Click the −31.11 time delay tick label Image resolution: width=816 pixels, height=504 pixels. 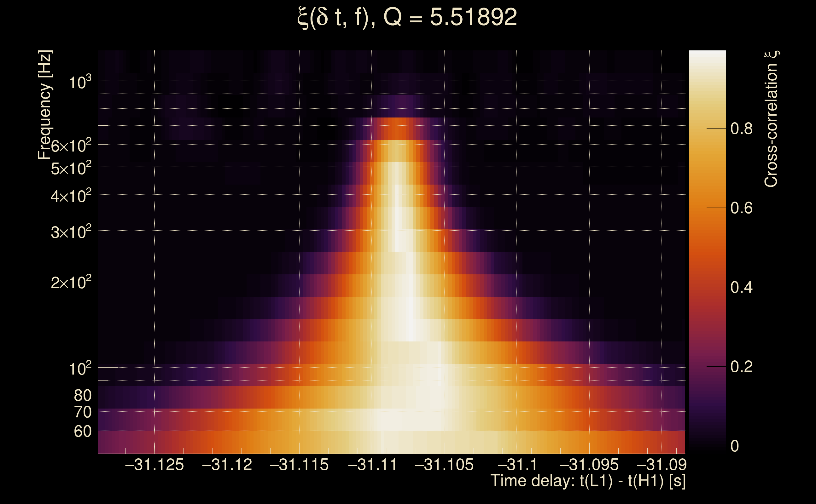tap(372, 465)
